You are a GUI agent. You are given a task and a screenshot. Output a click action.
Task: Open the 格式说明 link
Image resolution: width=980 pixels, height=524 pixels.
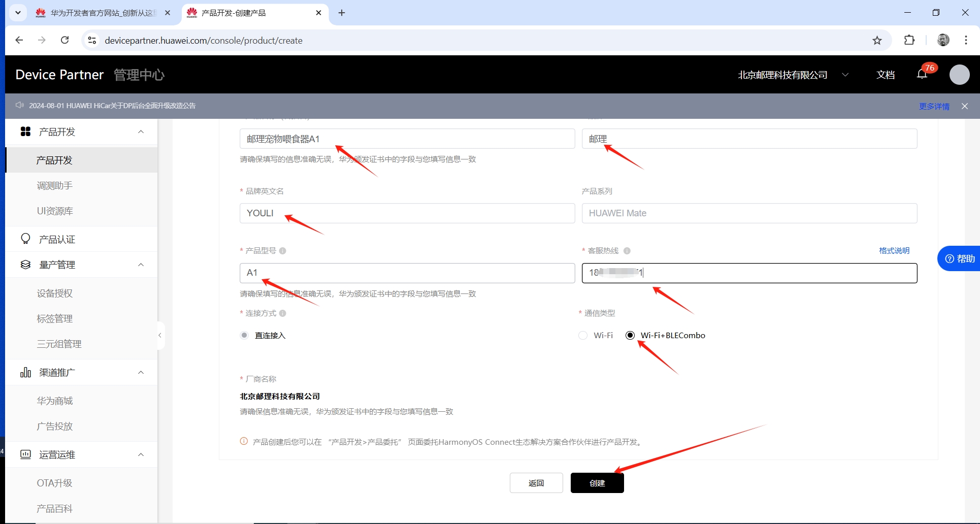894,250
